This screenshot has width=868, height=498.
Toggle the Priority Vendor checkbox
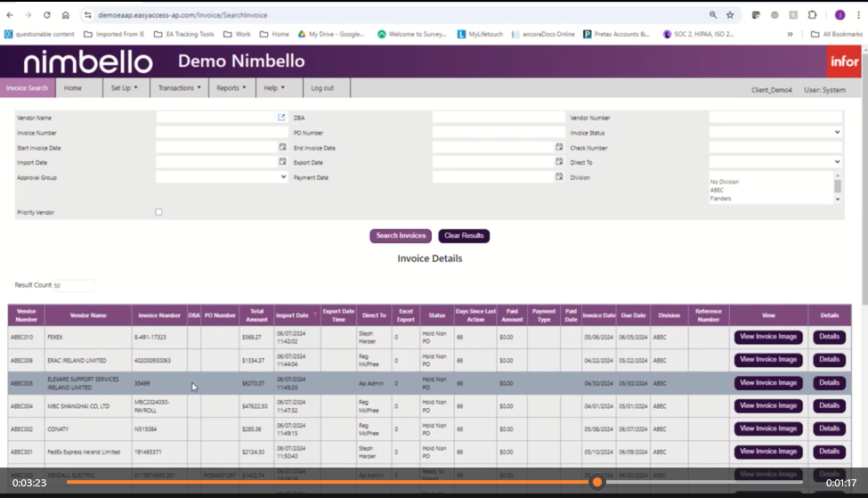[x=158, y=212]
